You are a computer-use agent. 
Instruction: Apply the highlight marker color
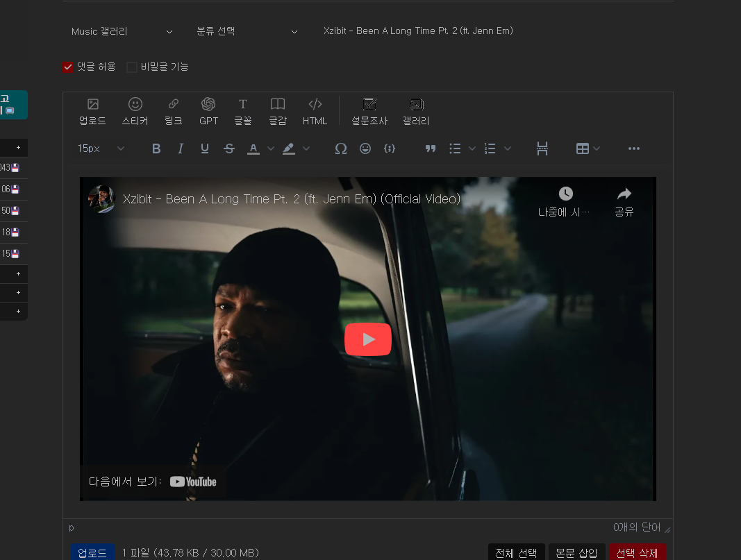point(289,149)
